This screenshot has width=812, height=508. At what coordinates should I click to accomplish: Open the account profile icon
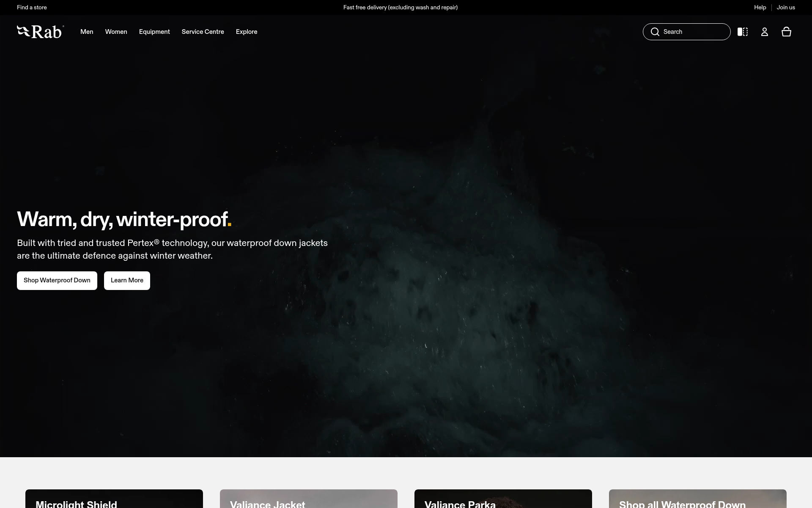[x=765, y=32]
